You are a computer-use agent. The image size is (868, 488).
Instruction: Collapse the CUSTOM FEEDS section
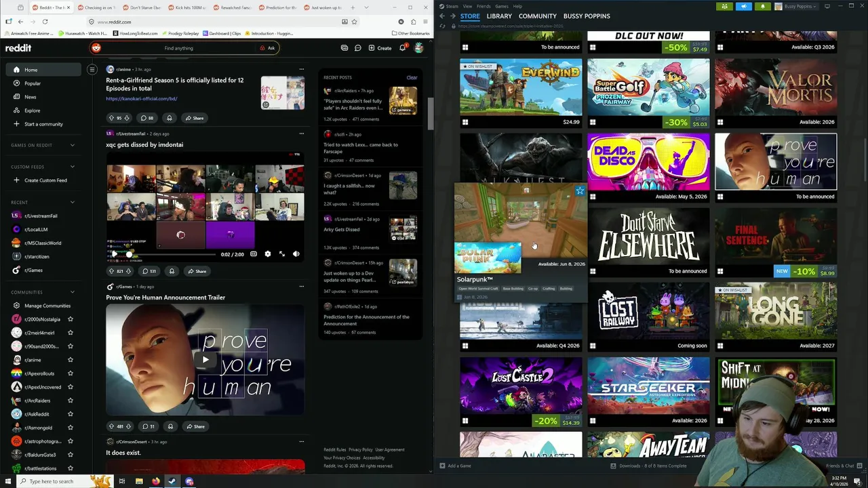click(73, 167)
